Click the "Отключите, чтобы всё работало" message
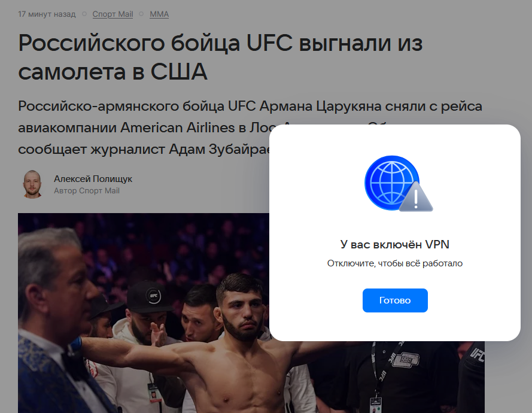The height and width of the screenshot is (413, 532). click(x=395, y=263)
